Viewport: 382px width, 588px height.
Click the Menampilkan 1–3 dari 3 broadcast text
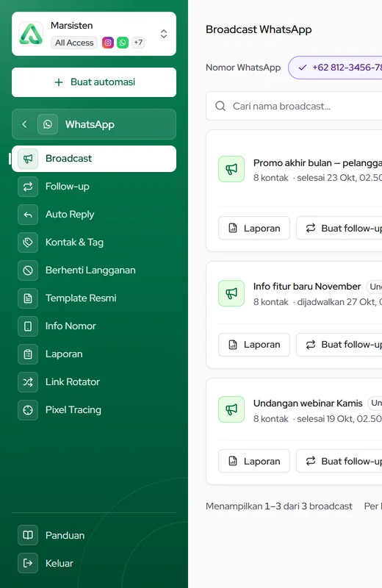tap(279, 506)
